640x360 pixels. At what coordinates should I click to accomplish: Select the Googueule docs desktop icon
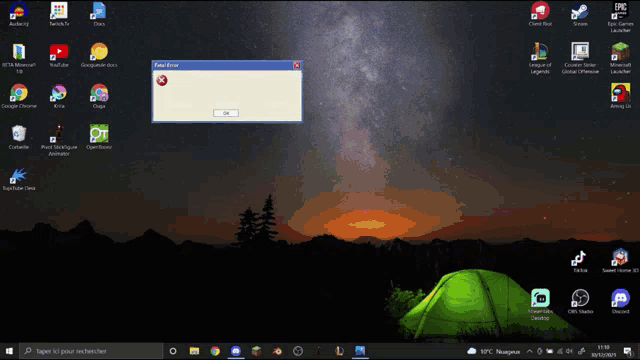pyautogui.click(x=99, y=56)
